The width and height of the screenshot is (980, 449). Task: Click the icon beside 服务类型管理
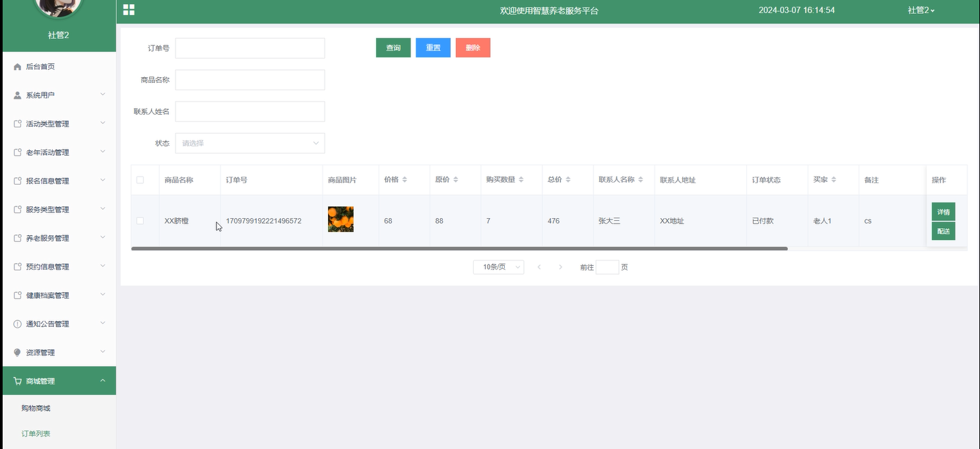18,210
